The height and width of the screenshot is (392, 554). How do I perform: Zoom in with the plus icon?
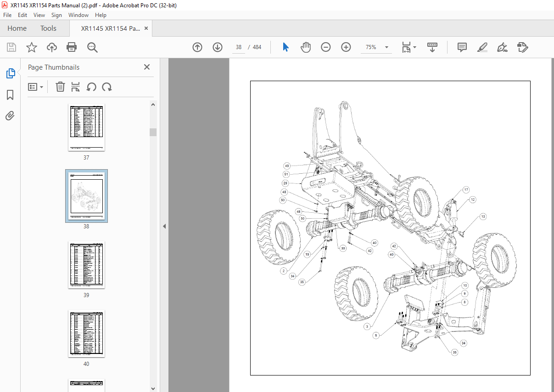tap(346, 47)
